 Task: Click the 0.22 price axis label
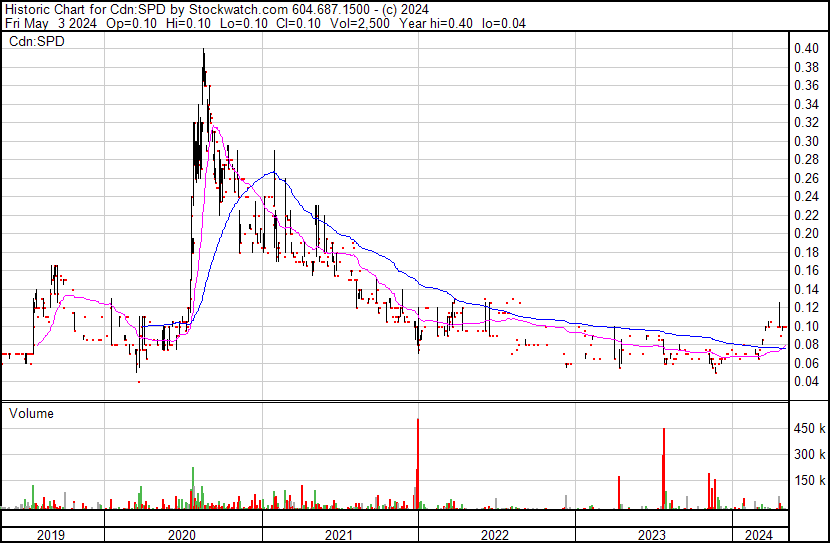point(806,215)
